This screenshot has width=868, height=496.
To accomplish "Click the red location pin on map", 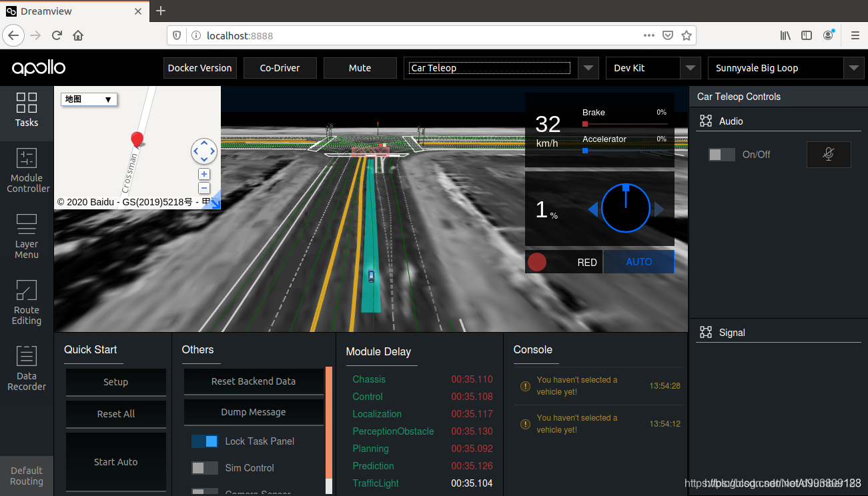I will point(137,140).
